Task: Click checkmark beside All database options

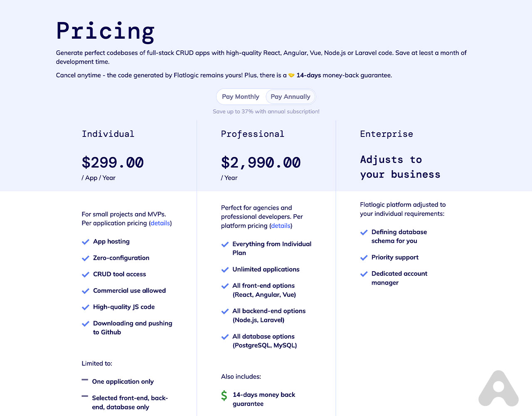Action: tap(225, 337)
